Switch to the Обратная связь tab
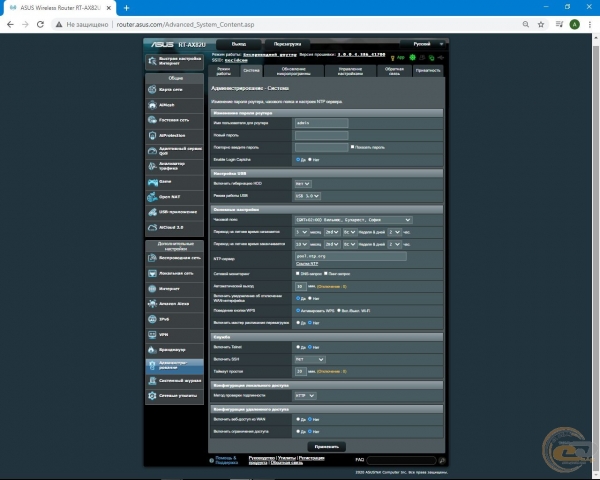The height and width of the screenshot is (480, 600). pos(394,71)
